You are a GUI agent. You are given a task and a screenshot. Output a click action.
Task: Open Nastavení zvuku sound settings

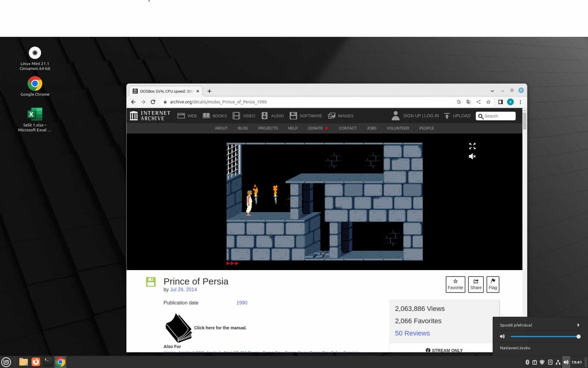point(515,348)
